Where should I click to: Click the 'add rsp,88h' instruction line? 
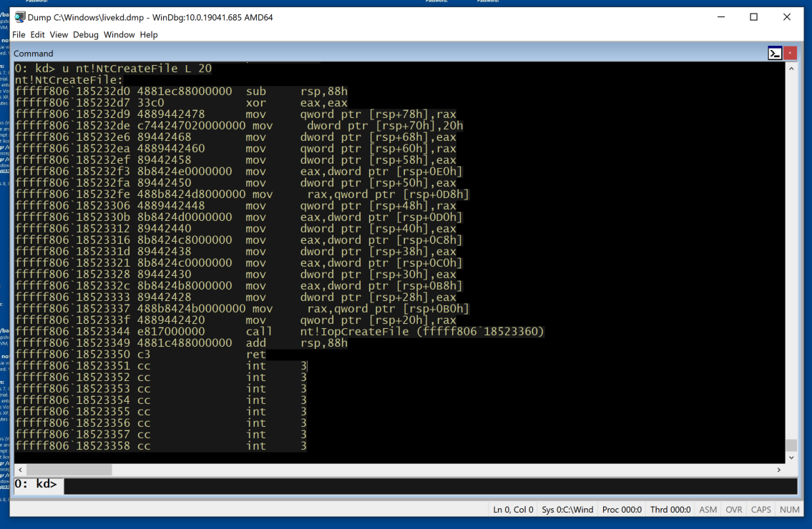181,342
